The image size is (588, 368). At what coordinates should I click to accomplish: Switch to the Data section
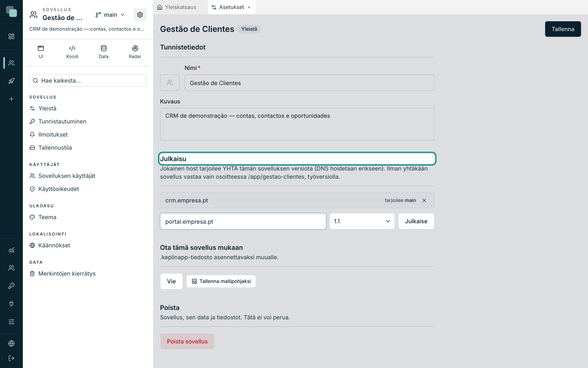click(x=104, y=52)
